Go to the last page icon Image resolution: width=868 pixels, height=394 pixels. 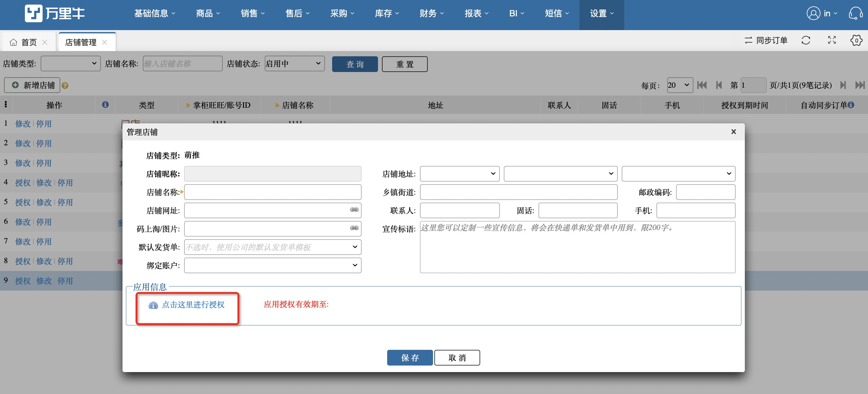(x=860, y=85)
